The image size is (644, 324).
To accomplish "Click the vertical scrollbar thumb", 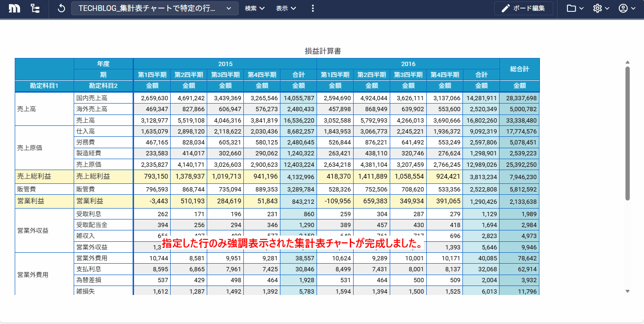I will (x=627, y=133).
